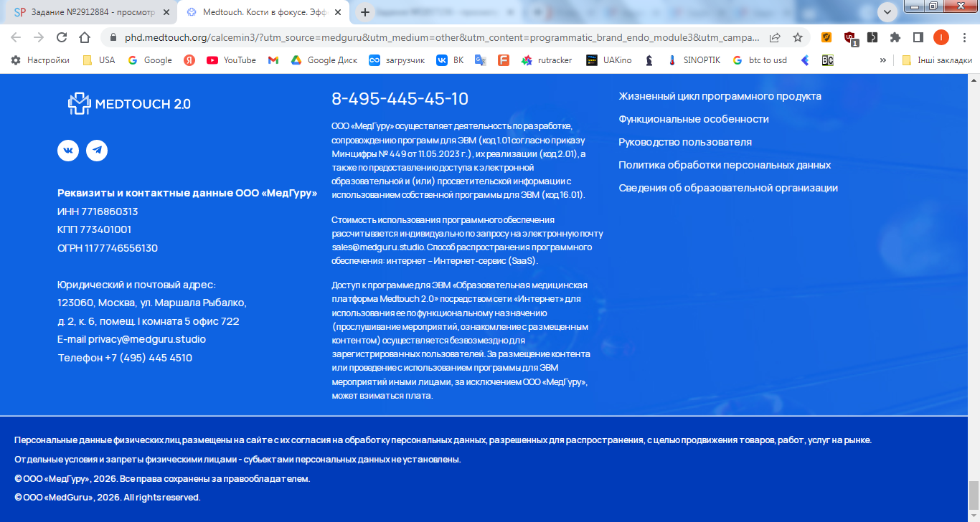This screenshot has height=522, width=980.
Task: Click Телефон +7 (495) 445 4510
Action: point(125,358)
